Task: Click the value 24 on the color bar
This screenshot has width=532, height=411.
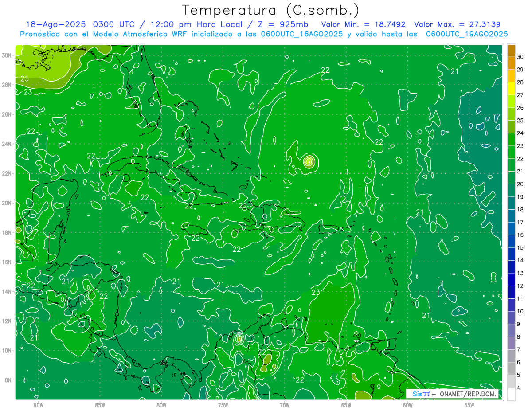Action: 520,133
